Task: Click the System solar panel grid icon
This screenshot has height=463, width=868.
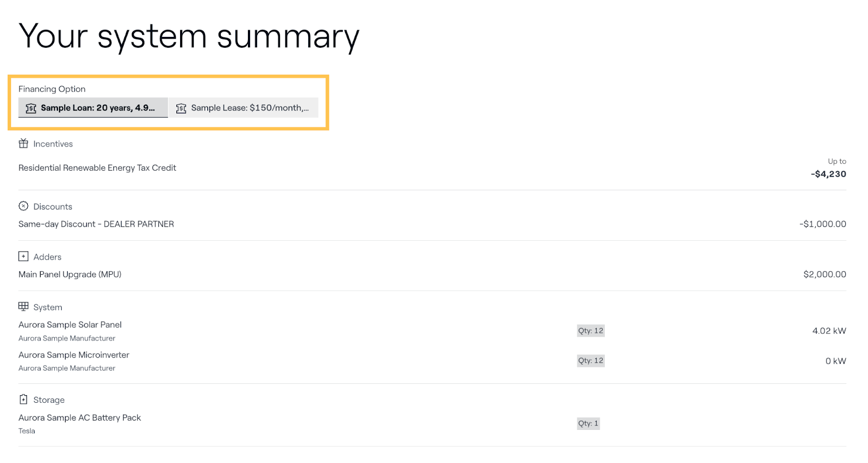Action: (23, 307)
